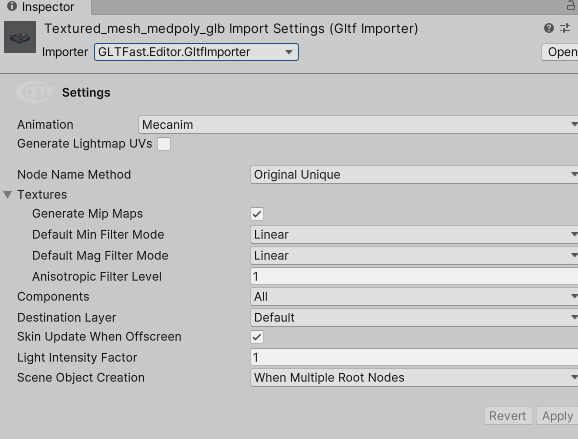Uncheck the Skin Update When Offscreen checkbox
Viewport: 578px width, 439px height.
tap(257, 337)
